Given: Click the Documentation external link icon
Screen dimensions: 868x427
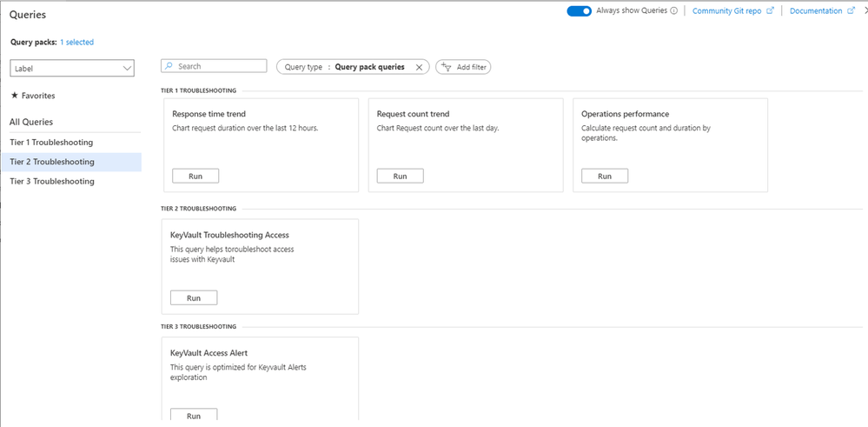Looking at the screenshot, I should (849, 11).
